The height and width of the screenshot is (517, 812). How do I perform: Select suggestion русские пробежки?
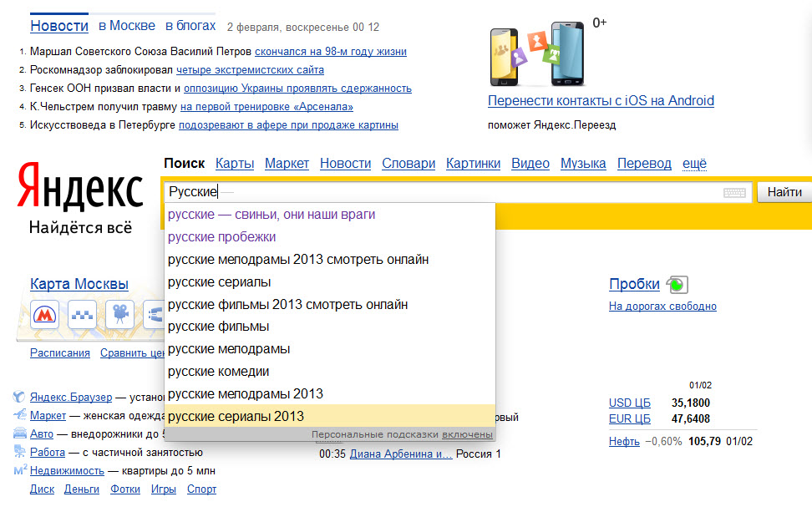[x=330, y=237]
